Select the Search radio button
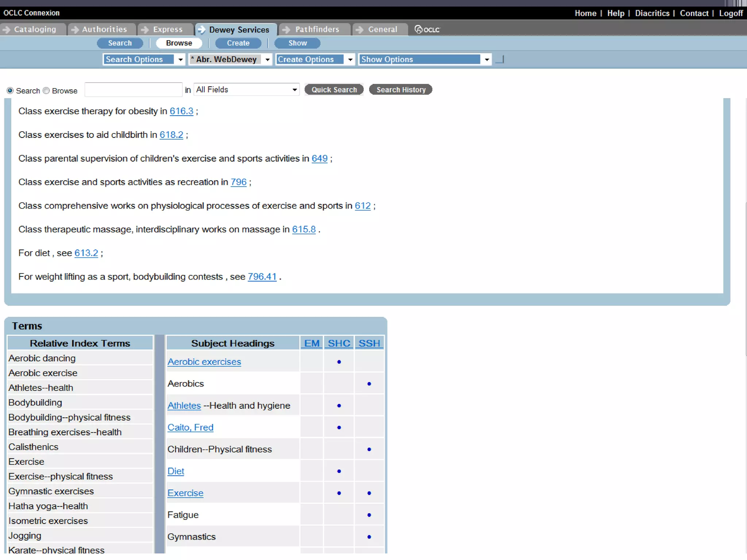The height and width of the screenshot is (560, 747). pos(10,90)
